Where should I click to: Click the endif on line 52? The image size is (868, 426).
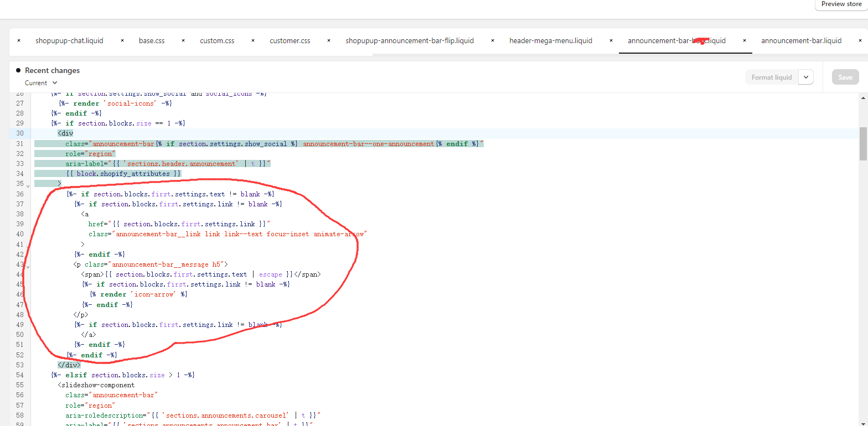(92, 355)
